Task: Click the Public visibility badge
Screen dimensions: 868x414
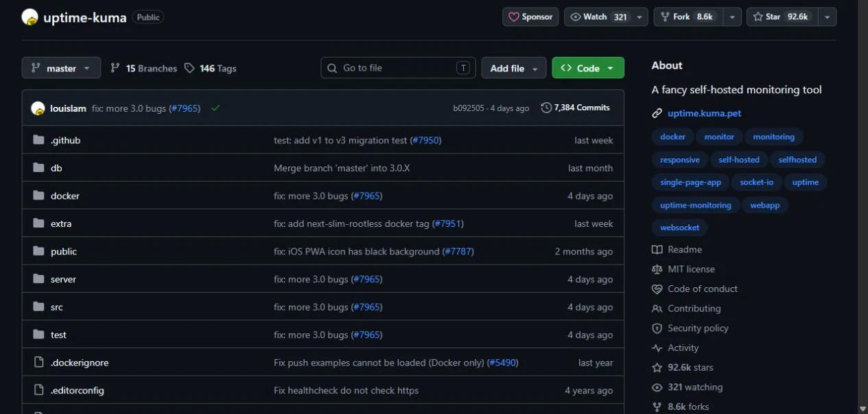Action: point(148,17)
